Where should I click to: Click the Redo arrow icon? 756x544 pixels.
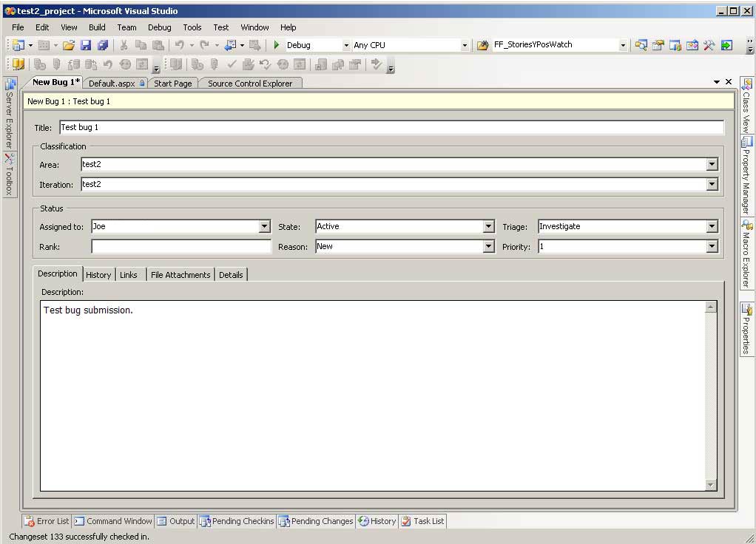click(x=204, y=45)
